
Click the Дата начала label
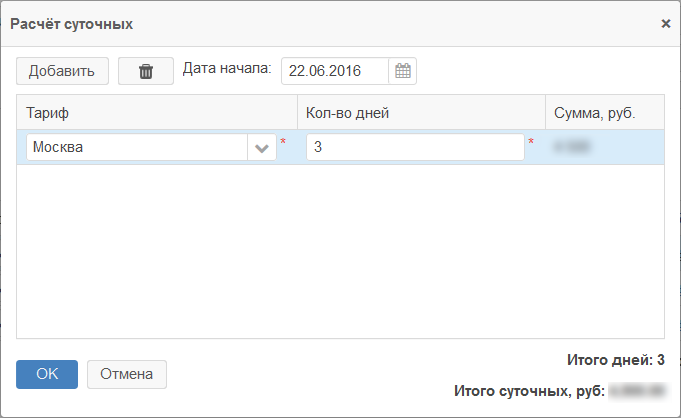point(227,69)
